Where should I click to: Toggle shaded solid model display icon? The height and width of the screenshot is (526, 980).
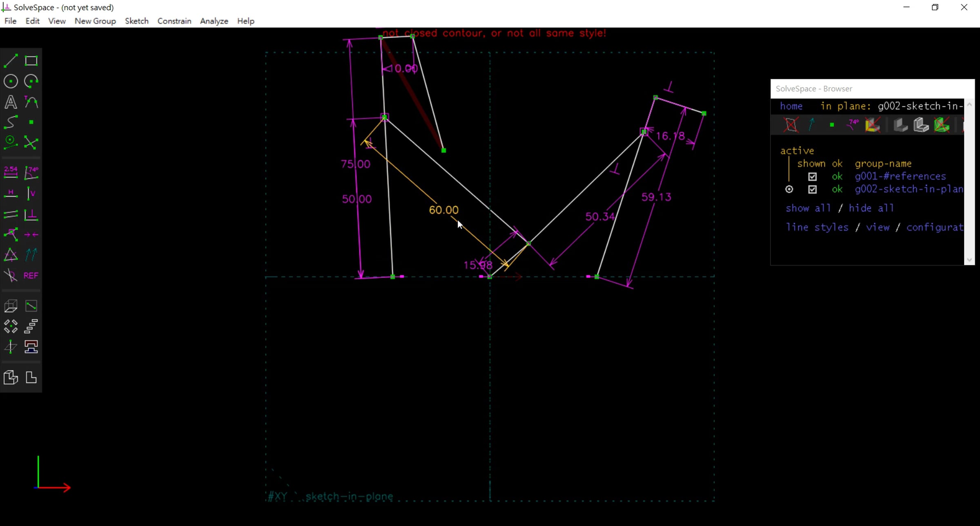[900, 125]
